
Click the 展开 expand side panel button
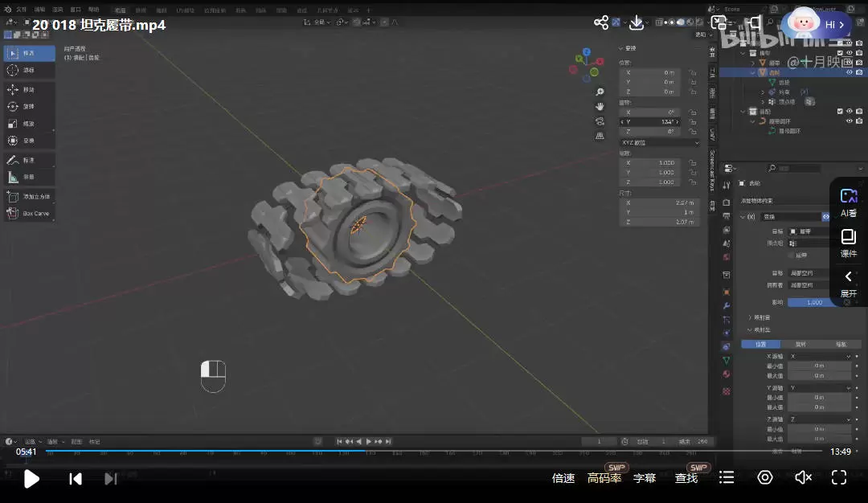(x=848, y=284)
